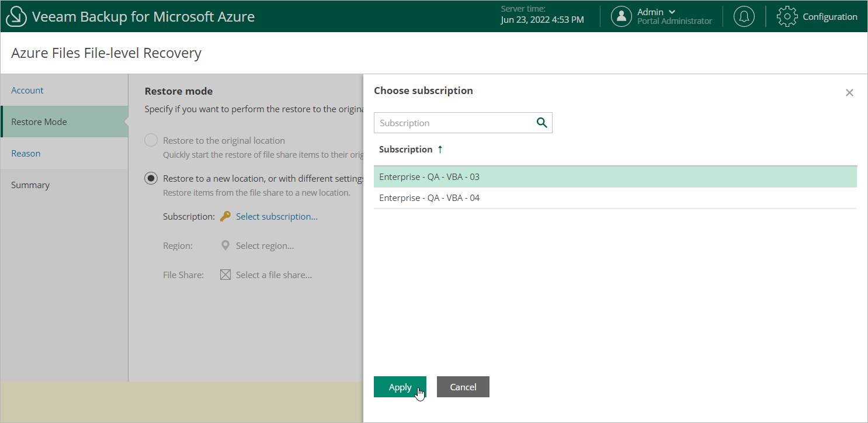Select Restore to the original location
This screenshot has height=423, width=868.
pos(151,141)
